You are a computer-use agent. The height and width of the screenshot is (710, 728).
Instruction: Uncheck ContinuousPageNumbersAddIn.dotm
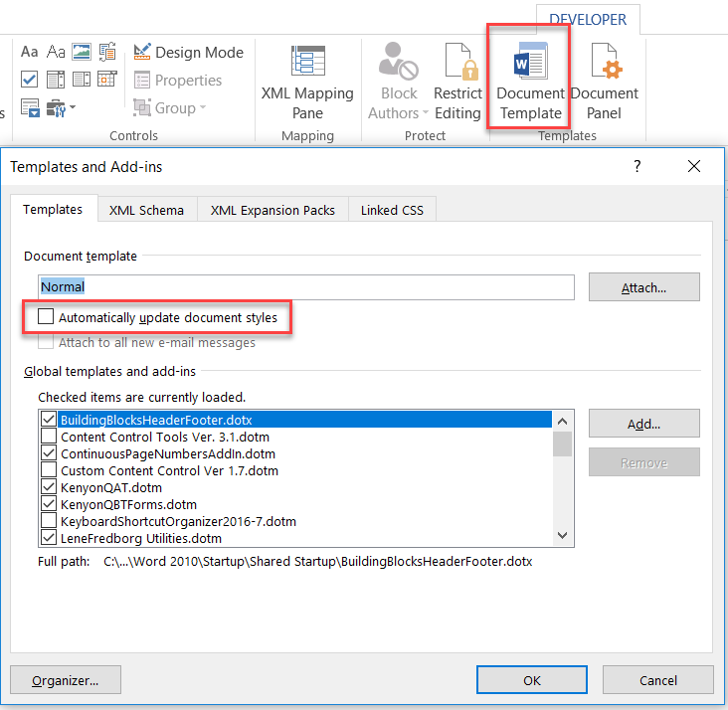(x=49, y=453)
